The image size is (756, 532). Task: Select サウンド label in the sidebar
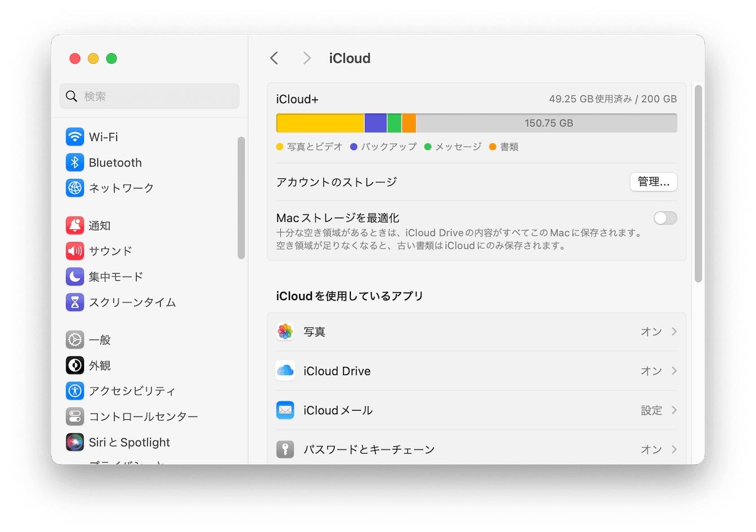111,251
